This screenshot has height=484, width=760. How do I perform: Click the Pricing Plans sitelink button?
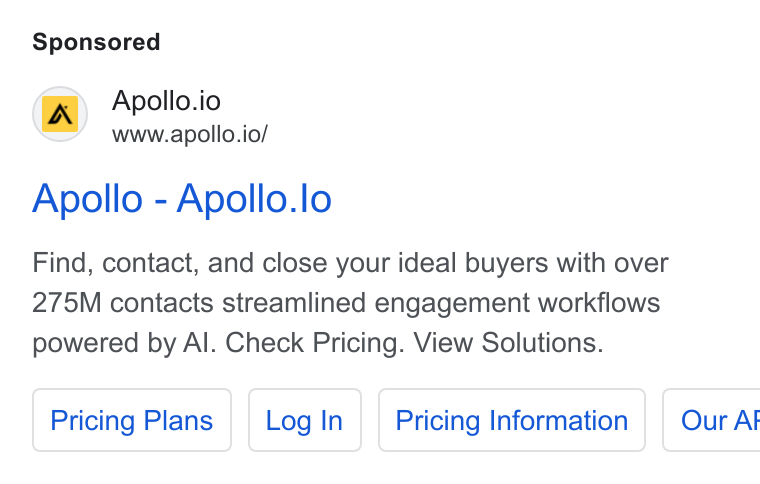point(132,420)
